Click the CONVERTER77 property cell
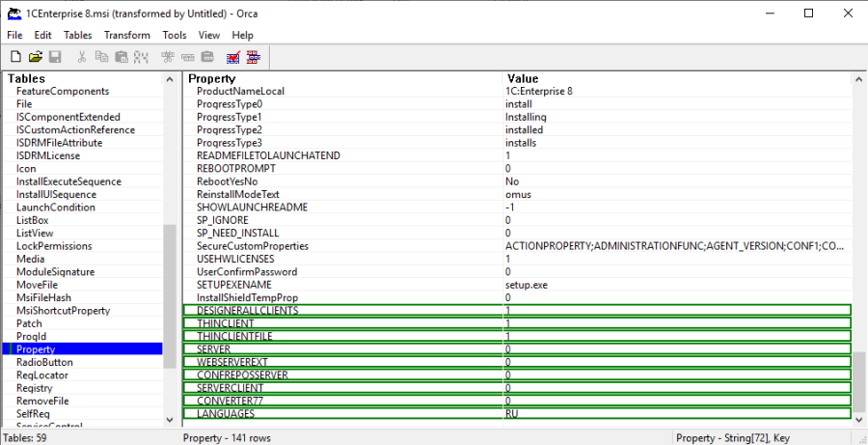 click(x=230, y=401)
